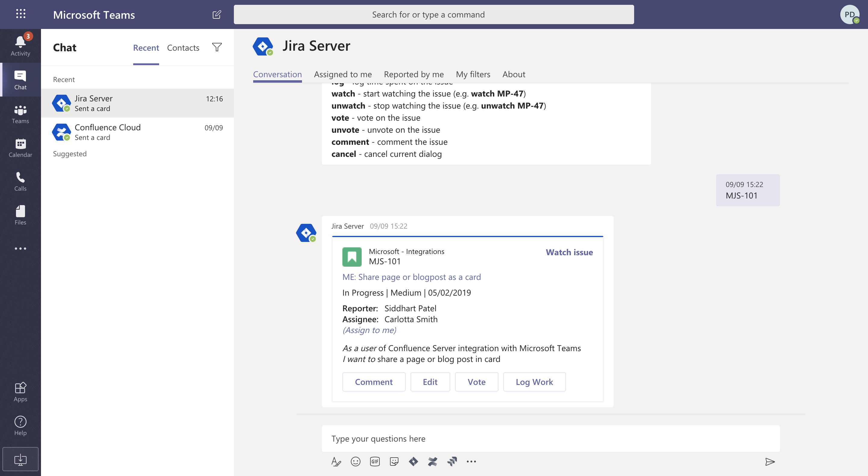
Task: Open the text Format tool in composer
Action: [x=336, y=462]
